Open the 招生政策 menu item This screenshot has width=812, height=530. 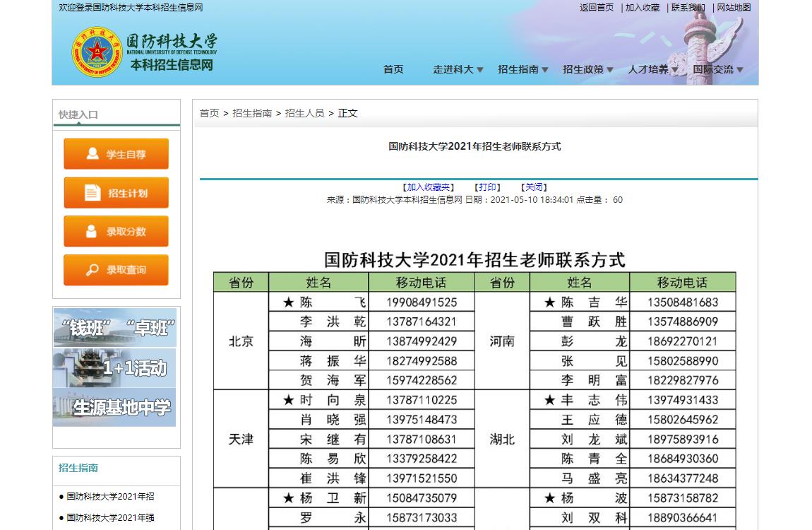pos(583,69)
